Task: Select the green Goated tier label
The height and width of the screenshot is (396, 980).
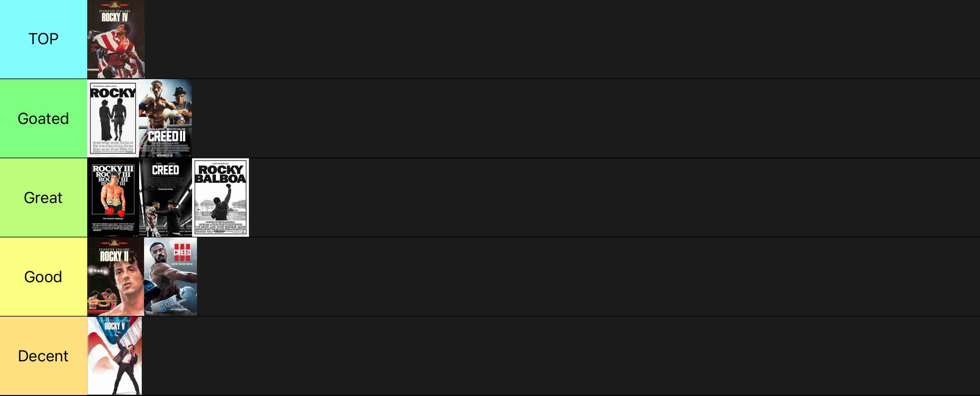Action: 43,118
